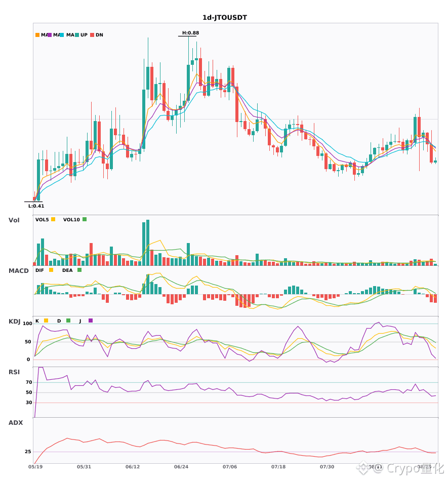Toggle the green VOL10 swatch
Screen dimensions: 448x481
[85, 219]
